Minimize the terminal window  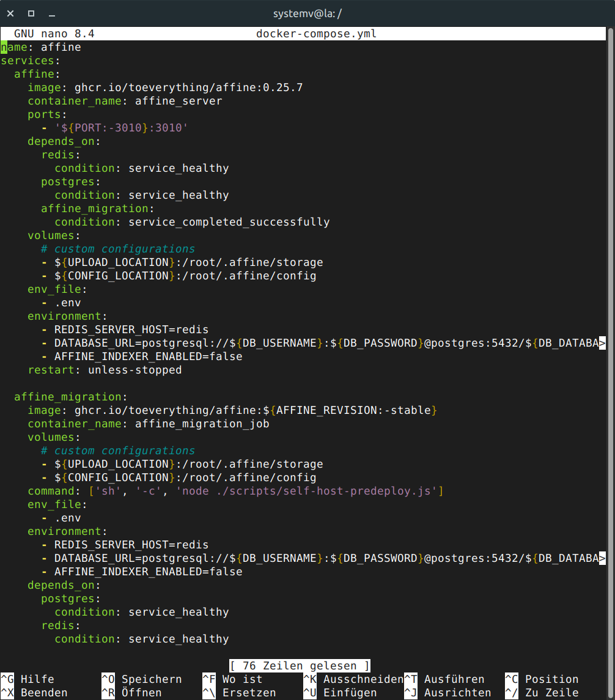pyautogui.click(x=52, y=13)
